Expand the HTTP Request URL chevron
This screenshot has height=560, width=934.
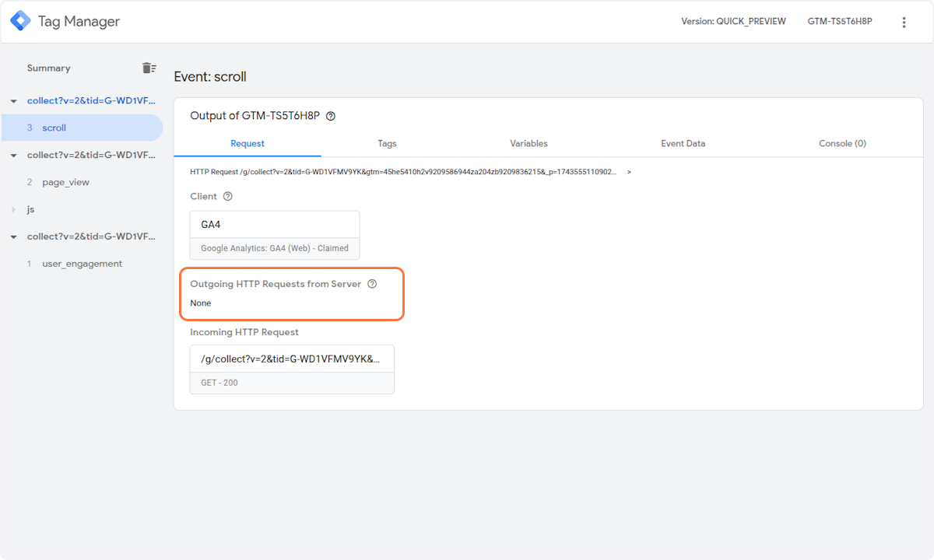click(x=629, y=171)
